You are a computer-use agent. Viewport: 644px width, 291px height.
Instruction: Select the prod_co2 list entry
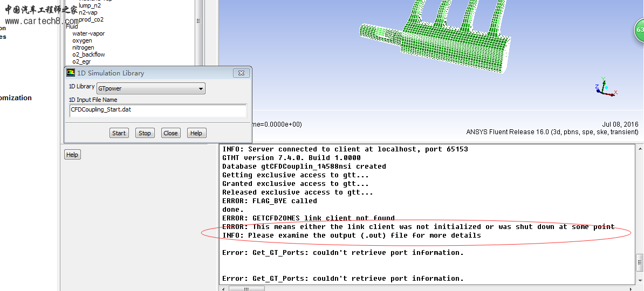(91, 19)
